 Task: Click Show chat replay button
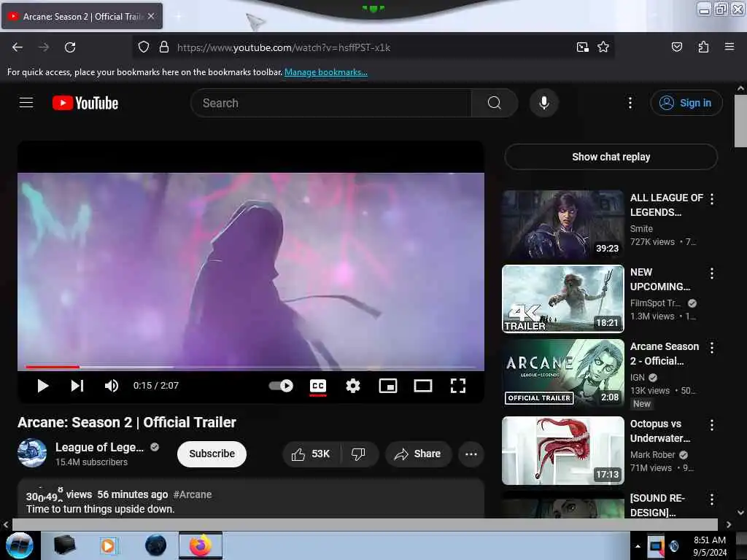611,157
